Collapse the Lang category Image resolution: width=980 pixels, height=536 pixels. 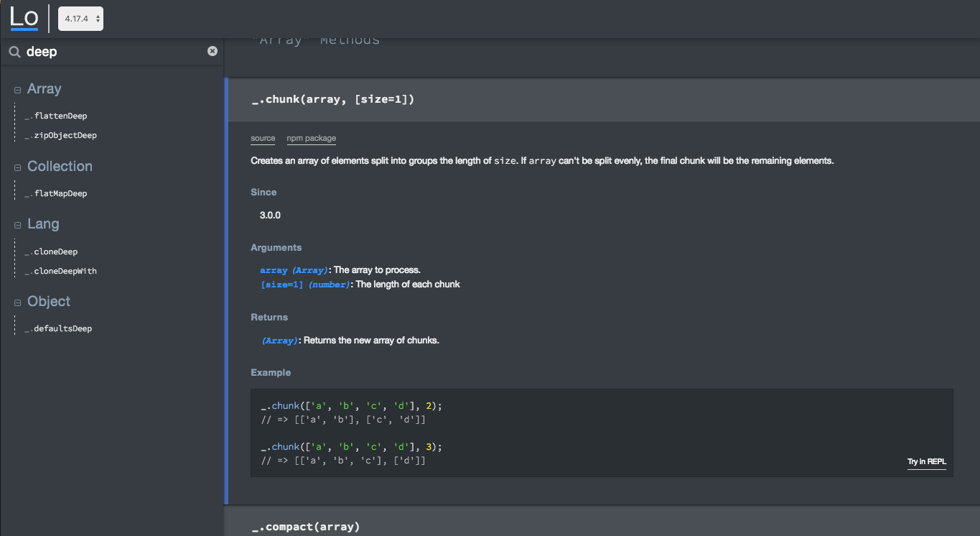click(x=18, y=225)
